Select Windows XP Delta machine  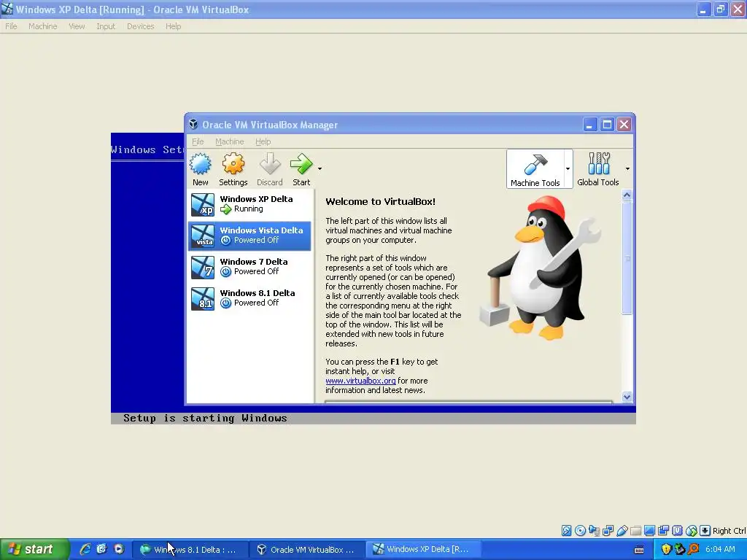(249, 204)
